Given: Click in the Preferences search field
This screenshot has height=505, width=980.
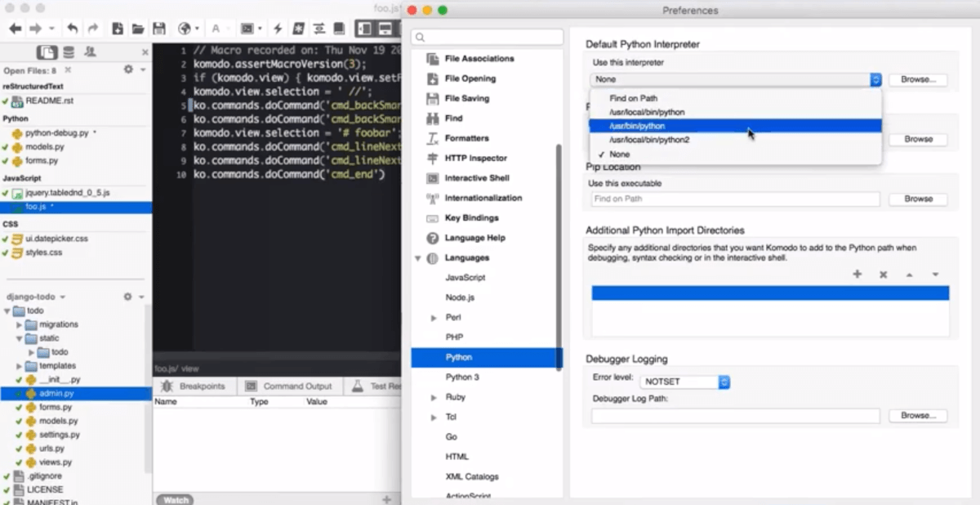Looking at the screenshot, I should (488, 37).
